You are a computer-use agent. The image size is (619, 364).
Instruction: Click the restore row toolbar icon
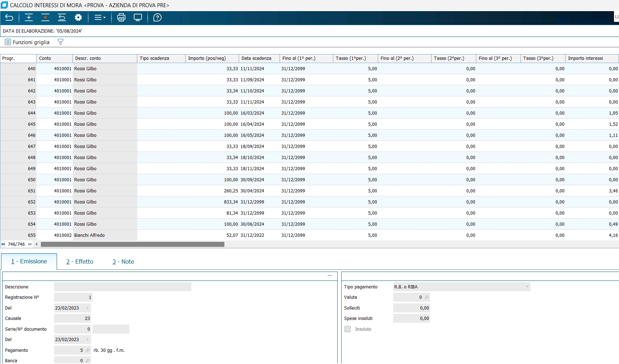[62, 18]
